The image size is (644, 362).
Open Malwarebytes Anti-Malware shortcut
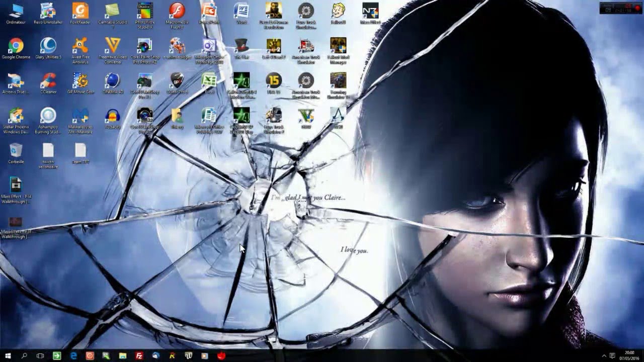[x=80, y=121]
